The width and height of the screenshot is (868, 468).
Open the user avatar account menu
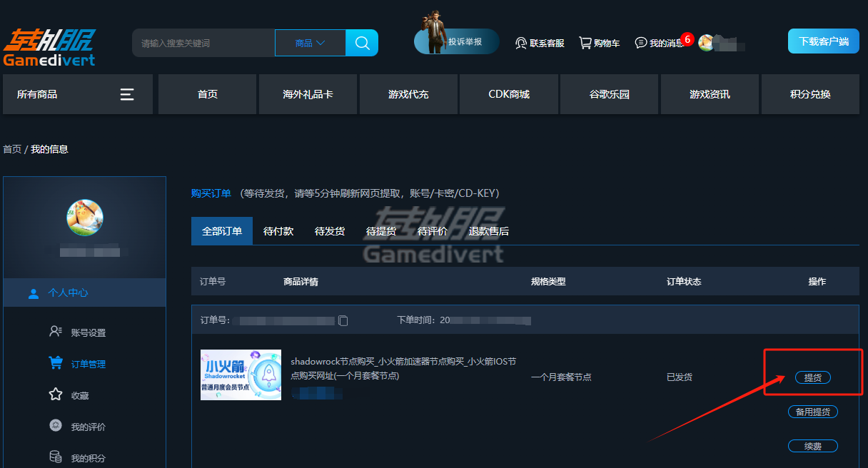(x=707, y=43)
